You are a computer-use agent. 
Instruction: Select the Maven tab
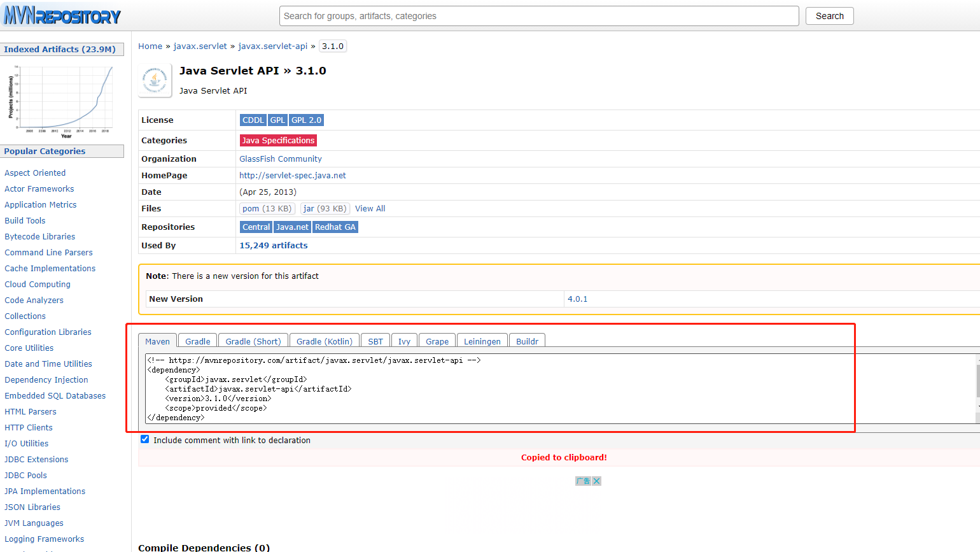click(157, 341)
